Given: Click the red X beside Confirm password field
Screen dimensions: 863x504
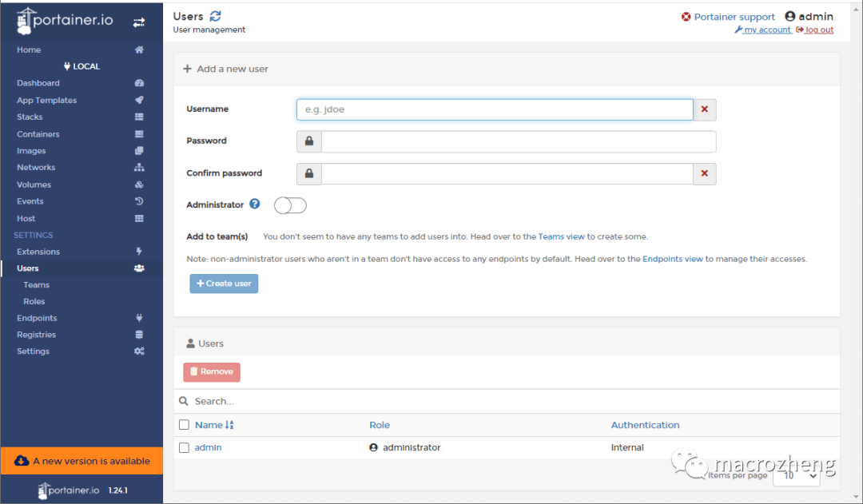Looking at the screenshot, I should (x=705, y=173).
